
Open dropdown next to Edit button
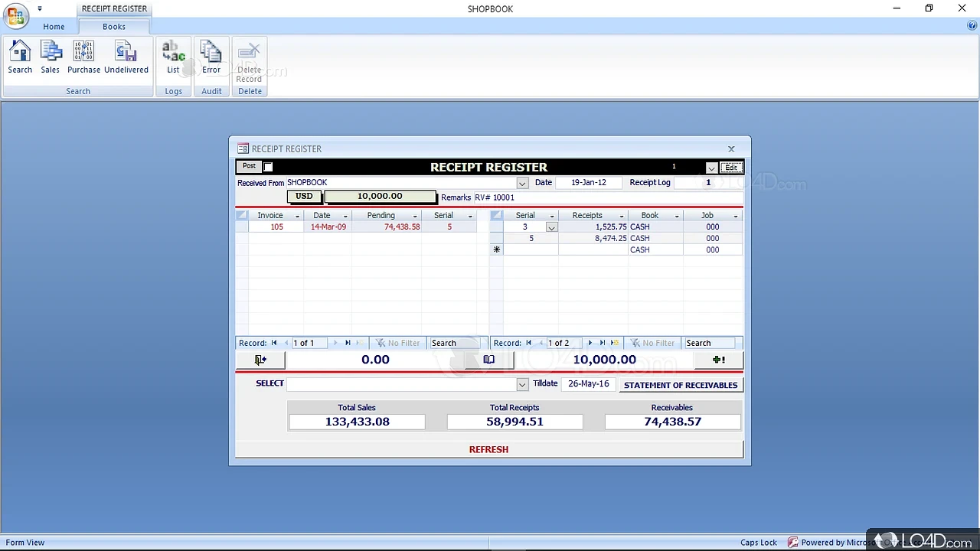coord(711,168)
